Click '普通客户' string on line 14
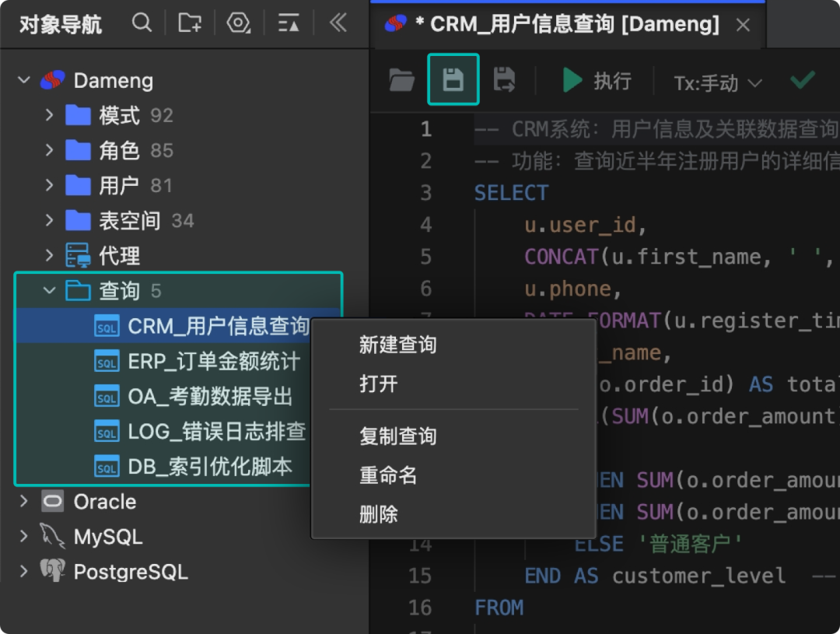This screenshot has width=840, height=634. pyautogui.click(x=691, y=544)
